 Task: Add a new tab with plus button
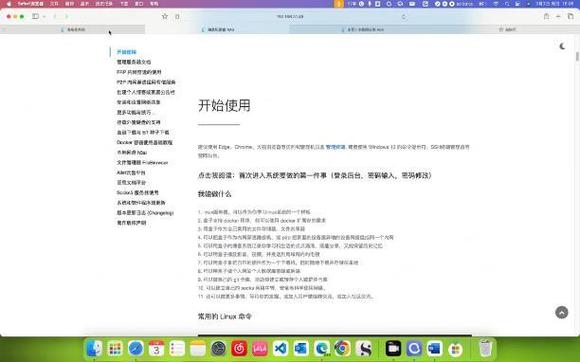point(558,16)
